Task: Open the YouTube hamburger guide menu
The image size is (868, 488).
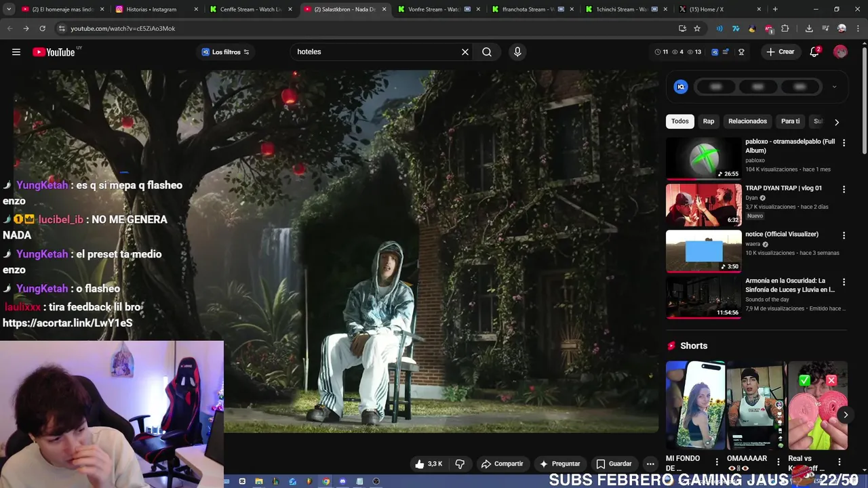Action: click(x=16, y=52)
